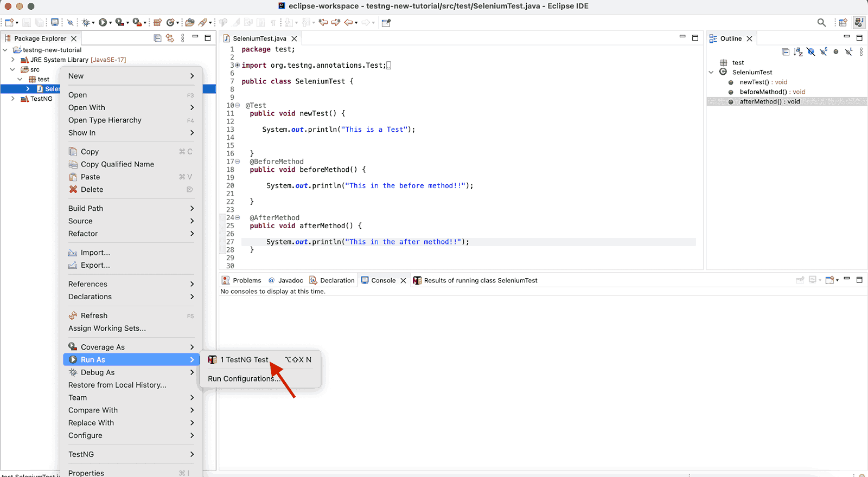Close the Console view tab
This screenshot has width=868, height=477.
(403, 280)
